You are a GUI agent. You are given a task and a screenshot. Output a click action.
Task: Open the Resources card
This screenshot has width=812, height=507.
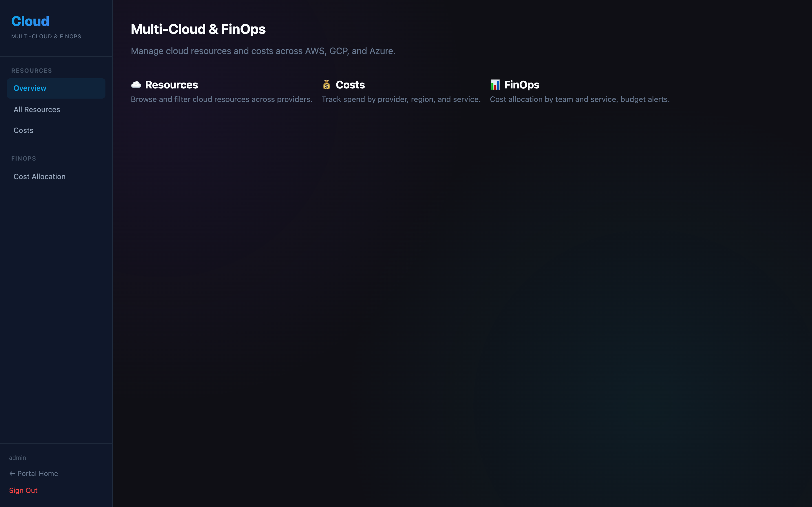221,91
